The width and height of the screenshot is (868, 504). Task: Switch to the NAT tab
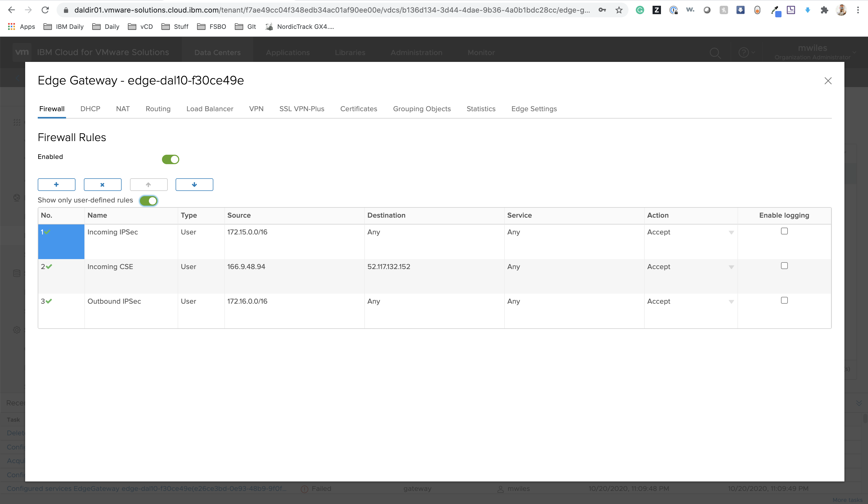123,109
